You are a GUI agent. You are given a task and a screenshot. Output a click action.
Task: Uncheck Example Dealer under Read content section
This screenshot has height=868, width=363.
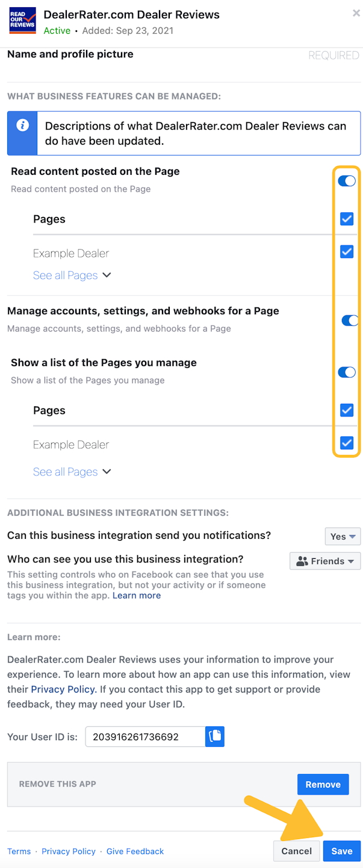pos(347,251)
